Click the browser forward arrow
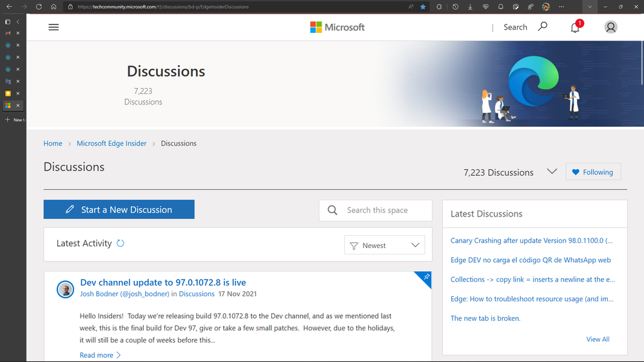 tap(24, 6)
